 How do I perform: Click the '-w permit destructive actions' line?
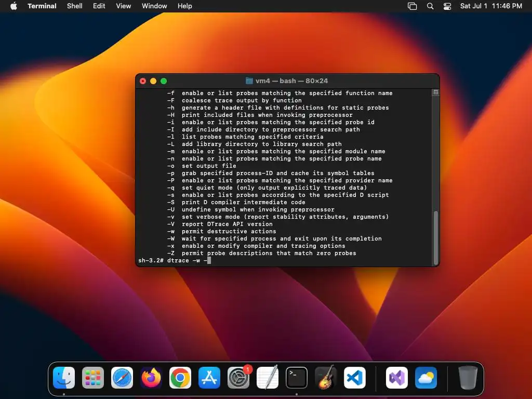click(221, 231)
